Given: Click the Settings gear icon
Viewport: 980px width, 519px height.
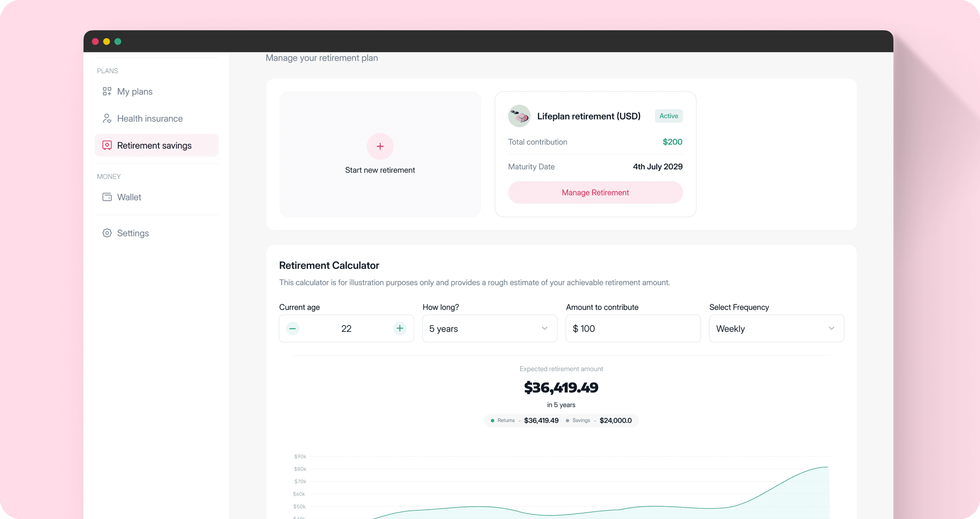Looking at the screenshot, I should 107,233.
